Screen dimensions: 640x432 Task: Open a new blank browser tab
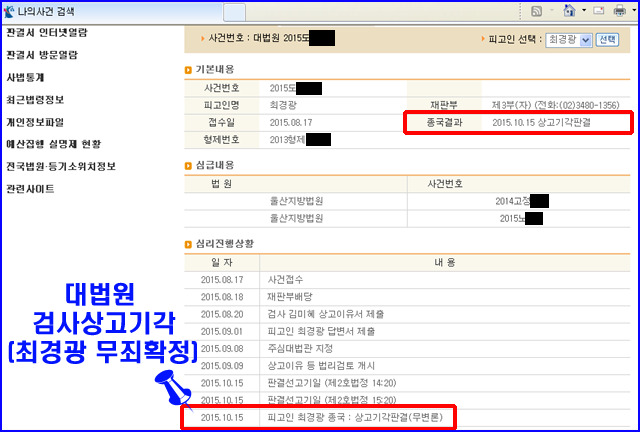234,12
